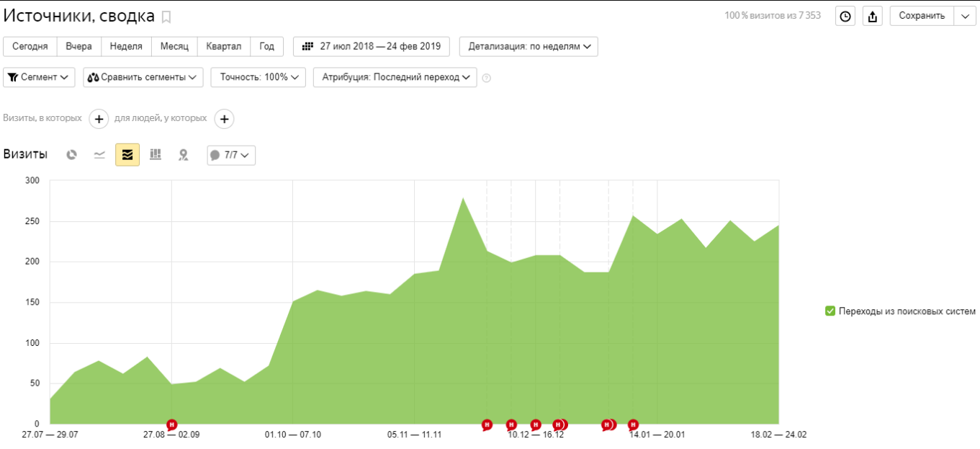Image resolution: width=980 pixels, height=449 pixels.
Task: Add condition for Визиты, в которых
Action: [99, 119]
